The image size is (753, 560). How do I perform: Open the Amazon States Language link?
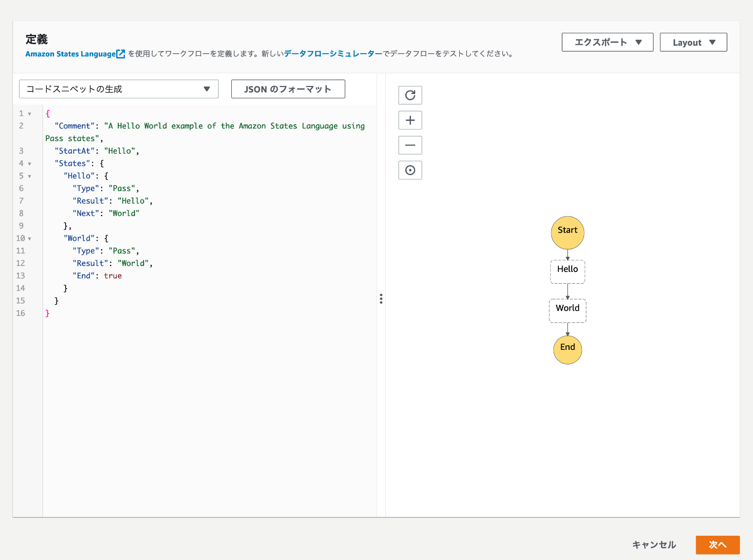70,54
